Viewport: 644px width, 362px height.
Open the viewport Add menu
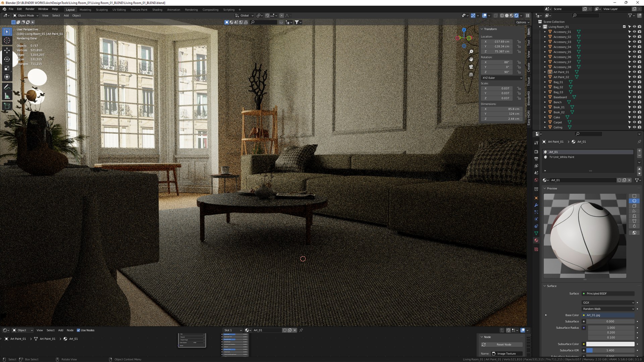coord(66,15)
